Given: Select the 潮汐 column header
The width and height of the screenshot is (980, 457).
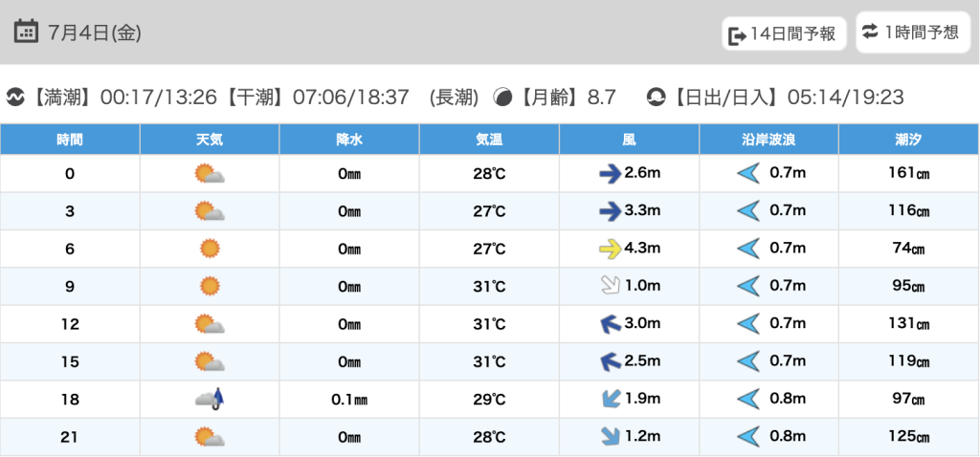Looking at the screenshot, I should tap(908, 140).
